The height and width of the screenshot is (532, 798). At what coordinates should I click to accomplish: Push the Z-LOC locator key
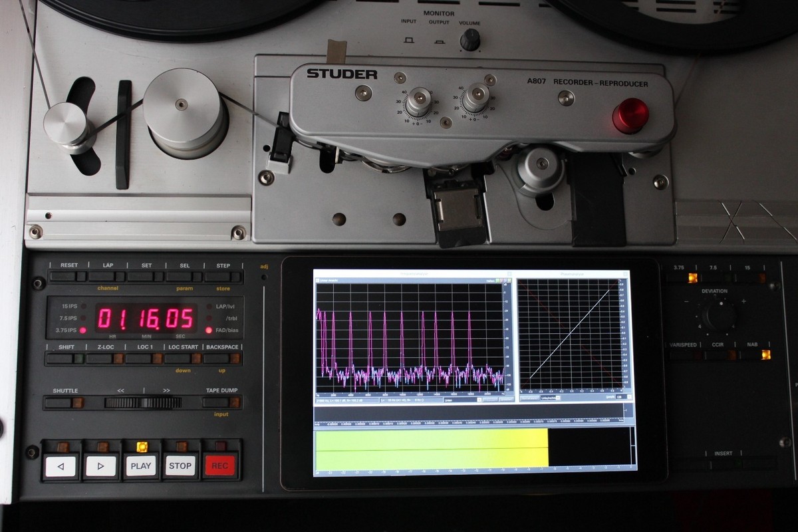point(104,358)
